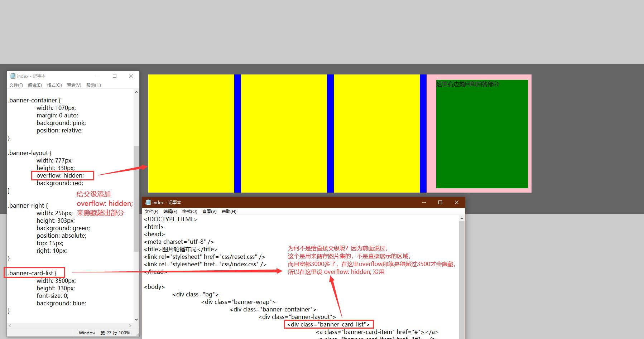
Task: Click 'position: absolute;' line in CSS Notepad
Action: (x=61, y=236)
